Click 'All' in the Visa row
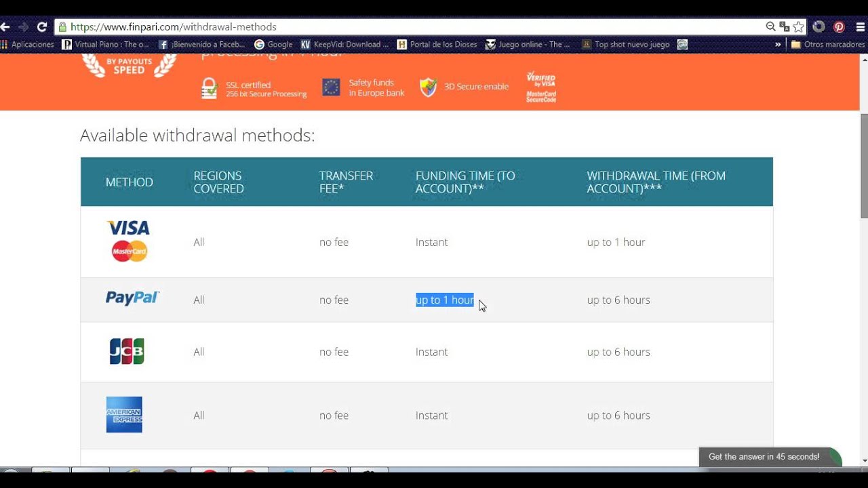This screenshot has height=488, width=868. (x=199, y=242)
